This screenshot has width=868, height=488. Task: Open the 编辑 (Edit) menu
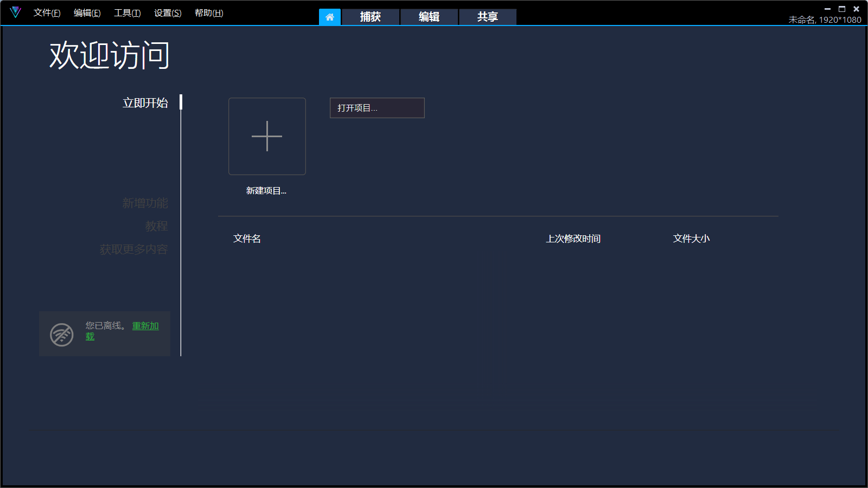[x=87, y=12]
